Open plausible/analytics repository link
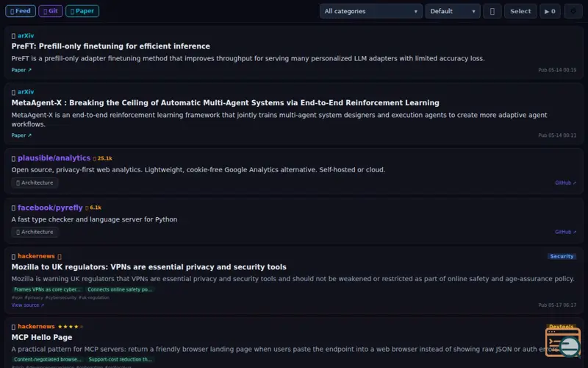 [54, 158]
